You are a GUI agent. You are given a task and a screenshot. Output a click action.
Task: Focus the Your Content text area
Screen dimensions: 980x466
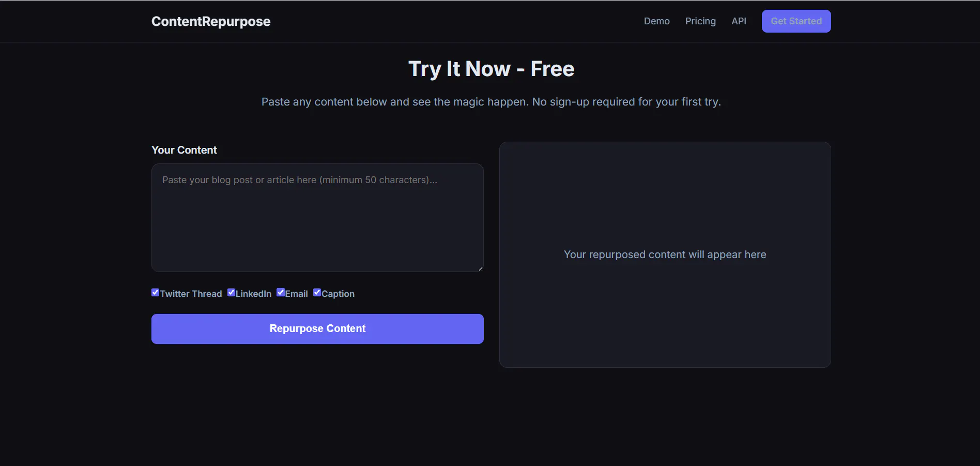[x=317, y=218]
